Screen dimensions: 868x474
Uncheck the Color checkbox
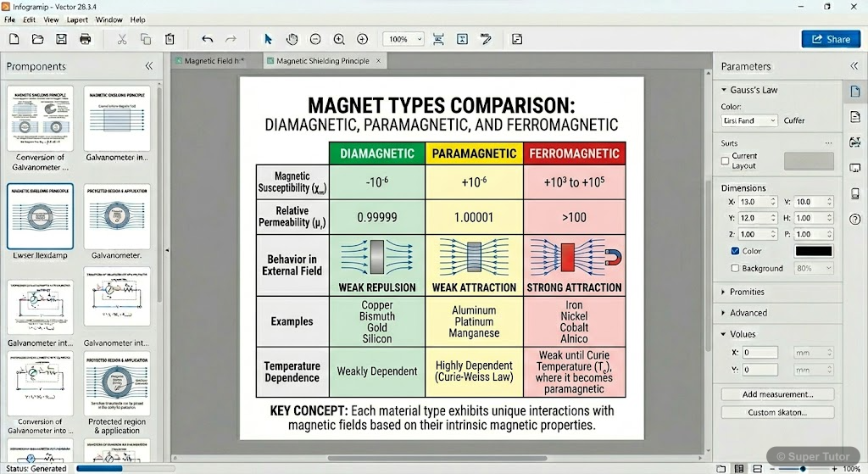[735, 251]
